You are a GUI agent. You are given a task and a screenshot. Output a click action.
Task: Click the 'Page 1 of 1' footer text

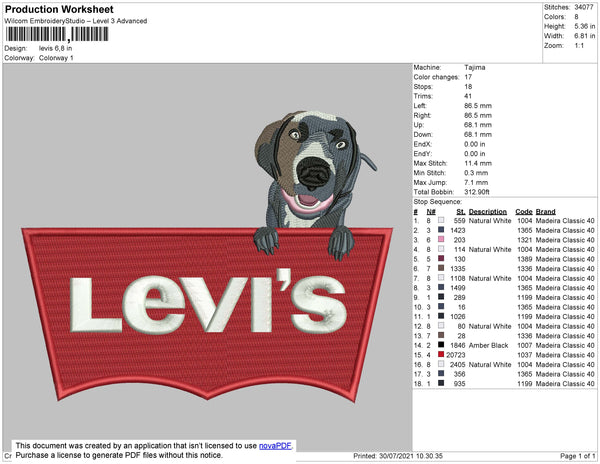pyautogui.click(x=578, y=456)
